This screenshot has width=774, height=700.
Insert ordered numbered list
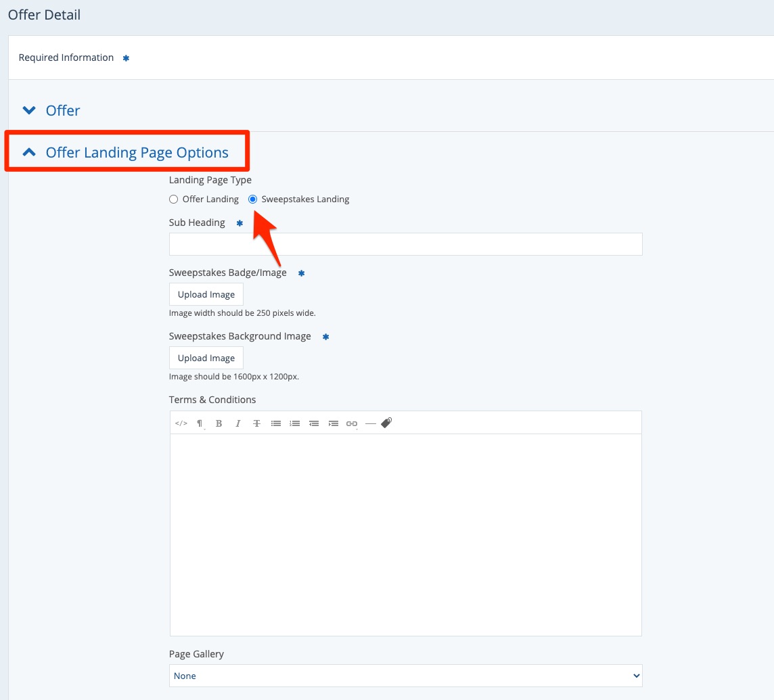295,423
